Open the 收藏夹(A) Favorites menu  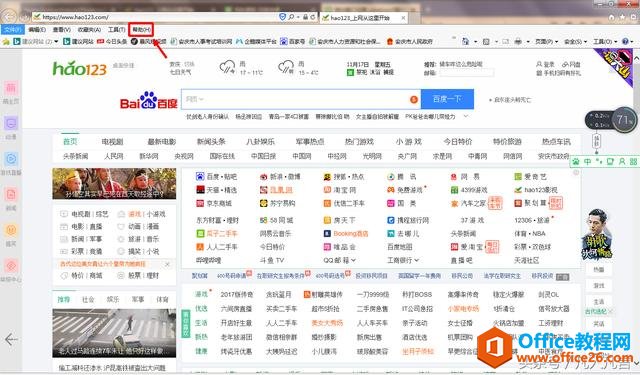pos(89,30)
